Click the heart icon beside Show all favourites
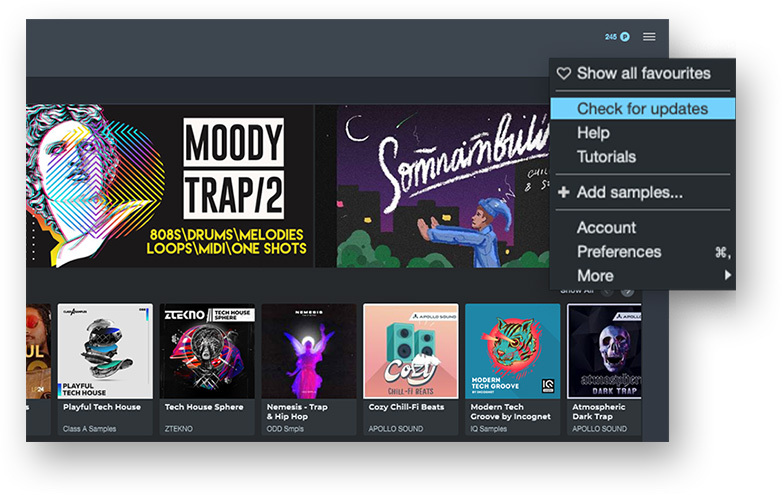 click(564, 74)
